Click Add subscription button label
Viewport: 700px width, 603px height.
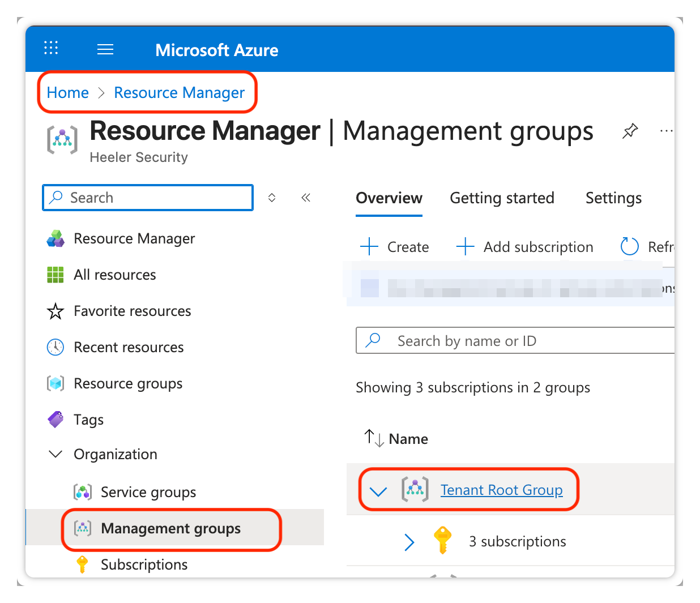[x=539, y=247]
